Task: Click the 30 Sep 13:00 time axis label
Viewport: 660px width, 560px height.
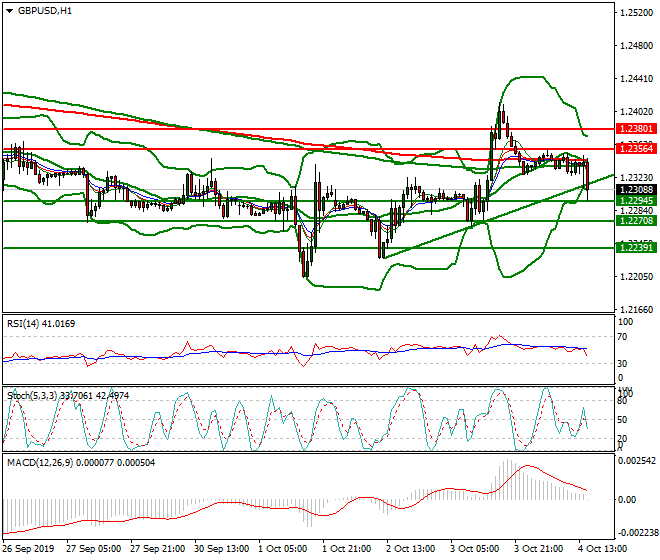Action: point(221,549)
